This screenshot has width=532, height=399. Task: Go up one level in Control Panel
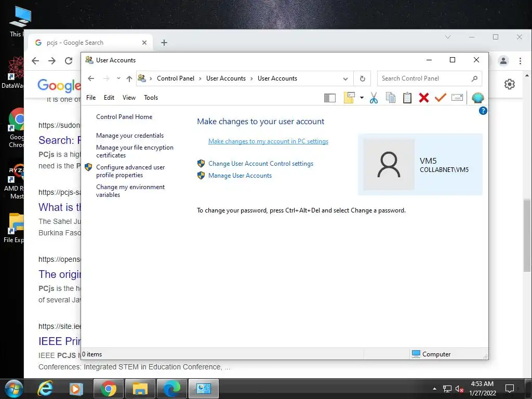click(x=129, y=79)
